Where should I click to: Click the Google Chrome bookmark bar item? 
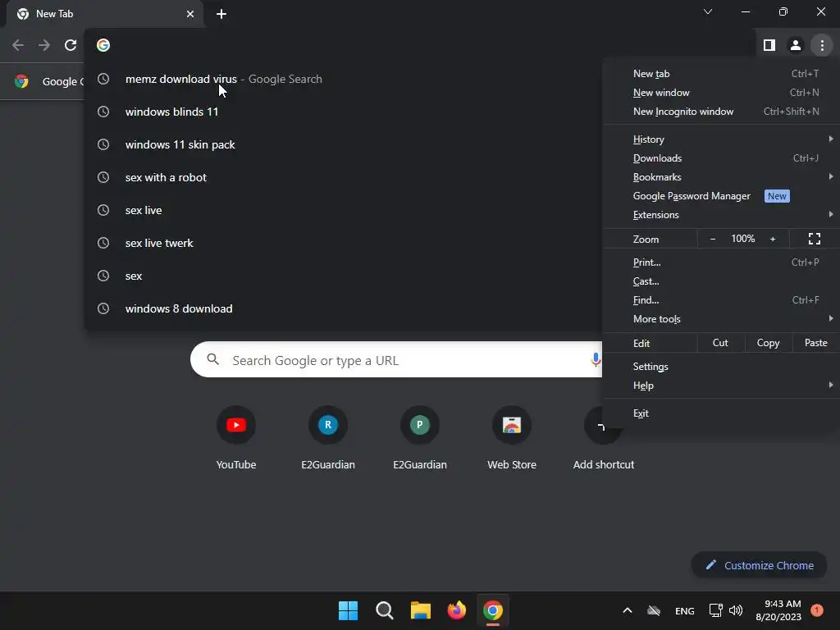(x=49, y=81)
